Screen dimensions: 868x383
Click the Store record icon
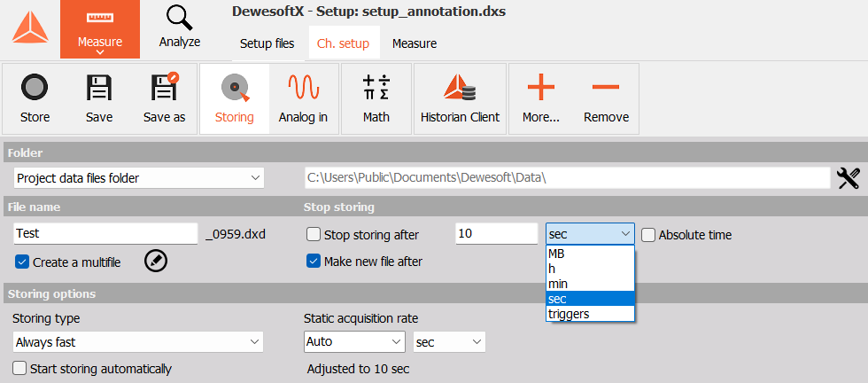click(x=35, y=88)
